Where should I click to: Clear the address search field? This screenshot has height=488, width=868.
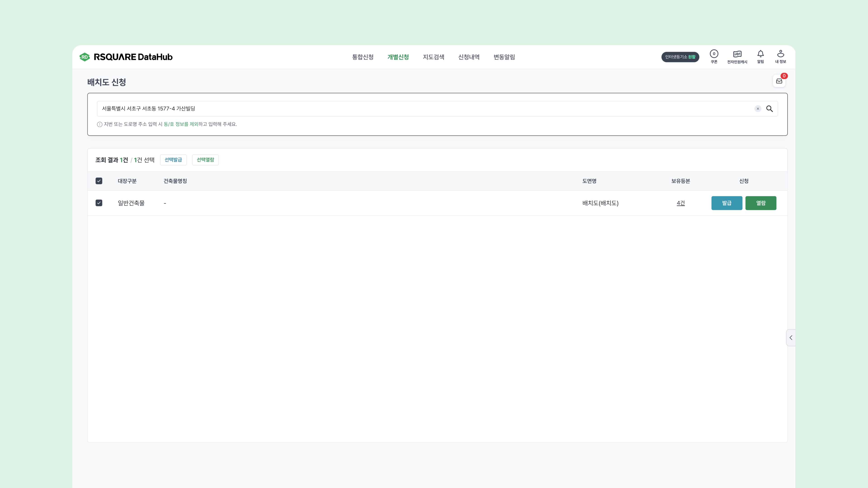(757, 108)
